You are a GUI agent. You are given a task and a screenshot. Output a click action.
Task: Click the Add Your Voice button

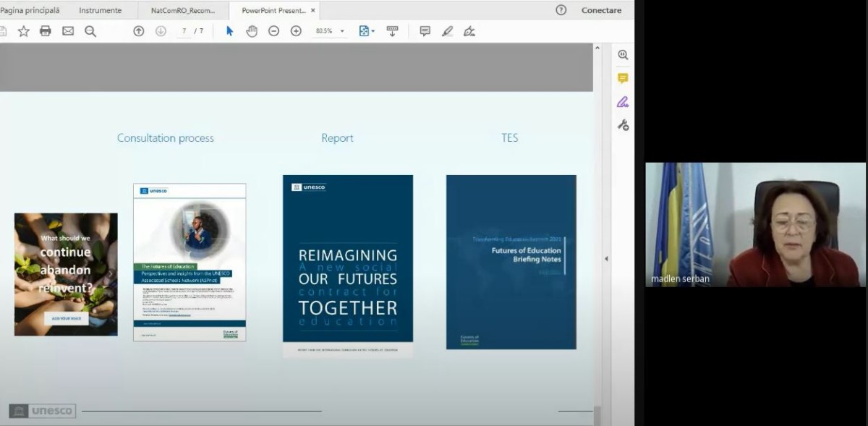pyautogui.click(x=66, y=318)
